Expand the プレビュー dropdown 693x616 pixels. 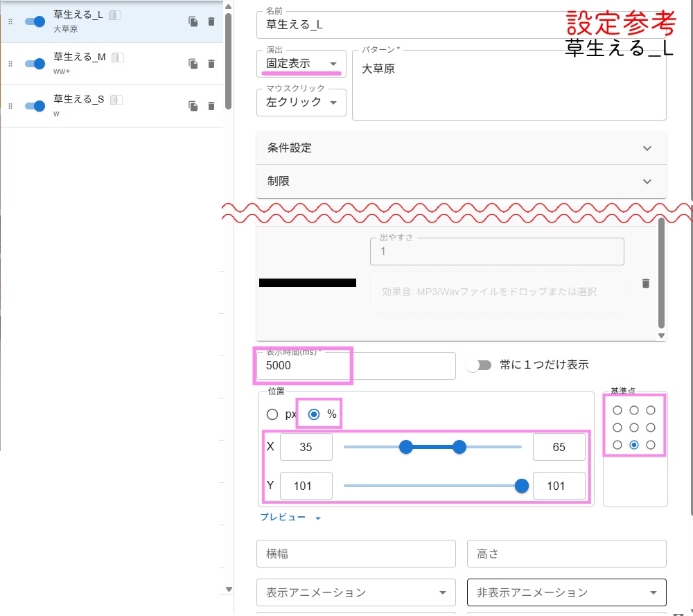pyautogui.click(x=290, y=518)
